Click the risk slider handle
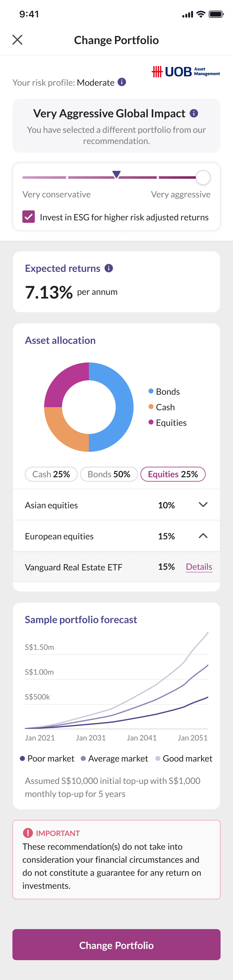This screenshot has height=980, width=233. [203, 177]
